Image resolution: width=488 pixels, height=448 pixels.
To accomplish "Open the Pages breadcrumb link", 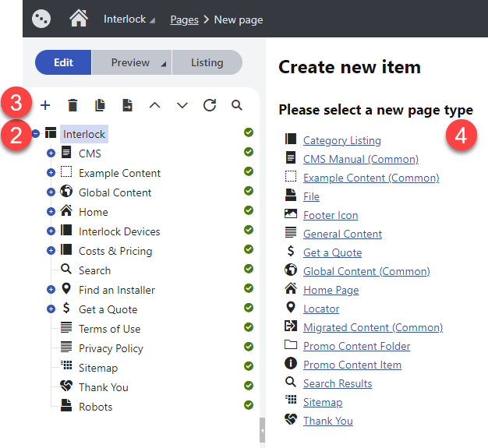I will tap(184, 19).
